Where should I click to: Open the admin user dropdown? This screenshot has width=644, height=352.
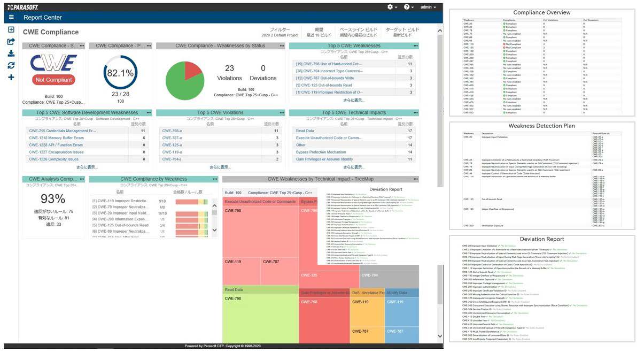pos(429,7)
